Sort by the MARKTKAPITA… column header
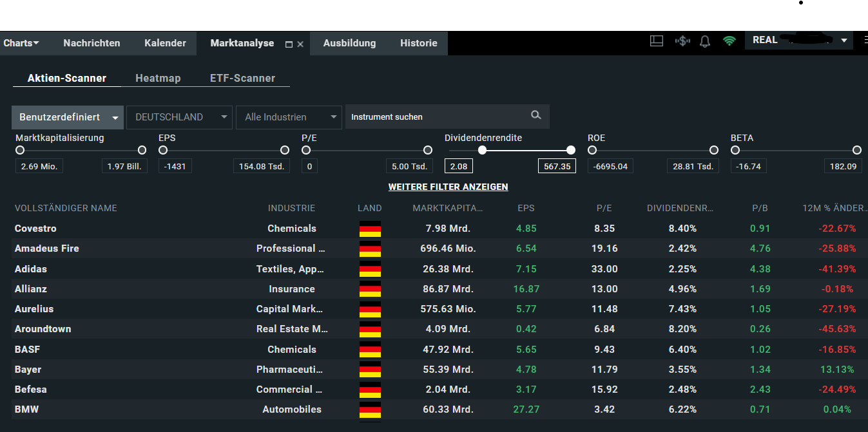868x432 pixels. tap(448, 208)
